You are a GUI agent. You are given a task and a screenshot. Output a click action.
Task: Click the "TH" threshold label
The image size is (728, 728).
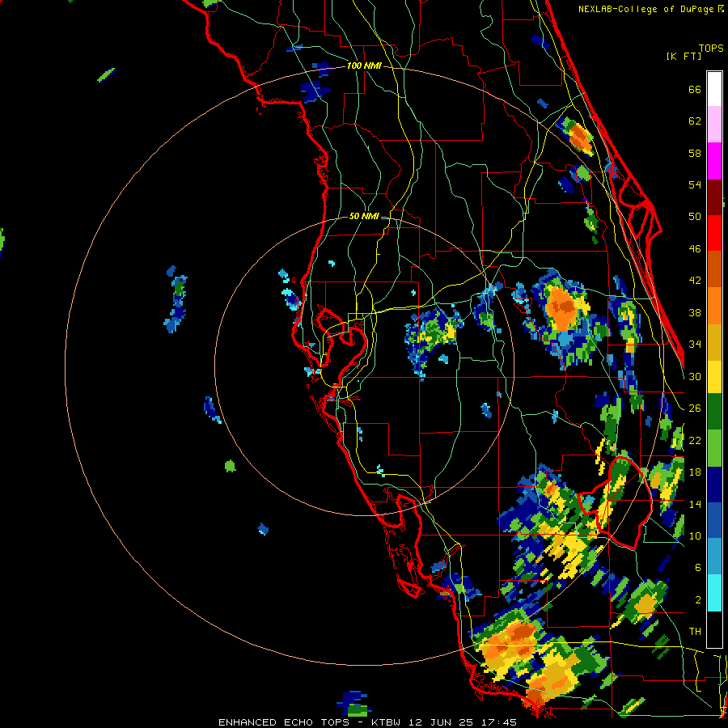pyautogui.click(x=695, y=632)
